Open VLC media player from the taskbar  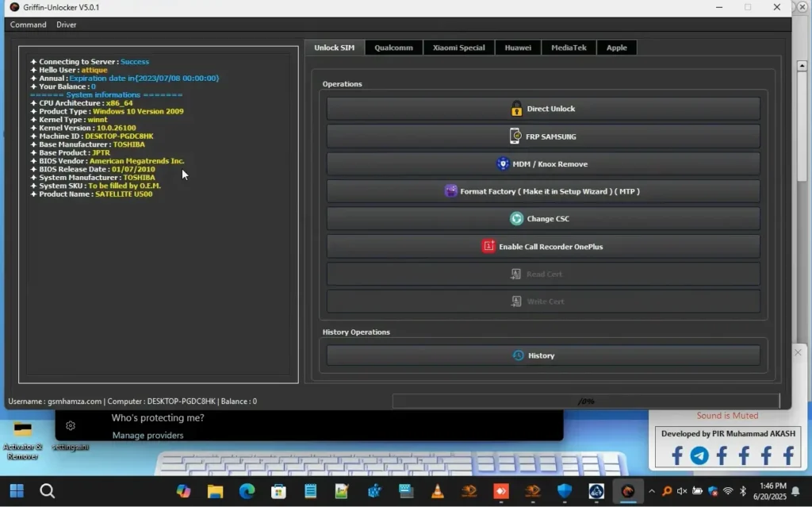(x=437, y=492)
